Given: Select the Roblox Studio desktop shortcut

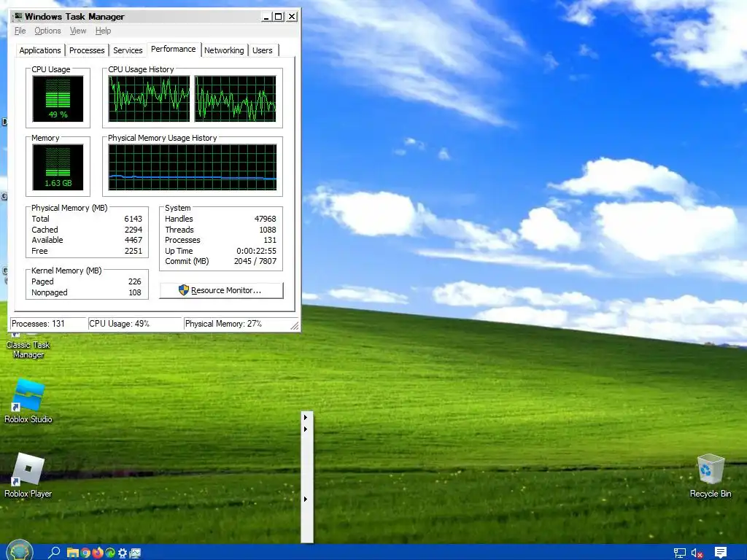Looking at the screenshot, I should 28,401.
